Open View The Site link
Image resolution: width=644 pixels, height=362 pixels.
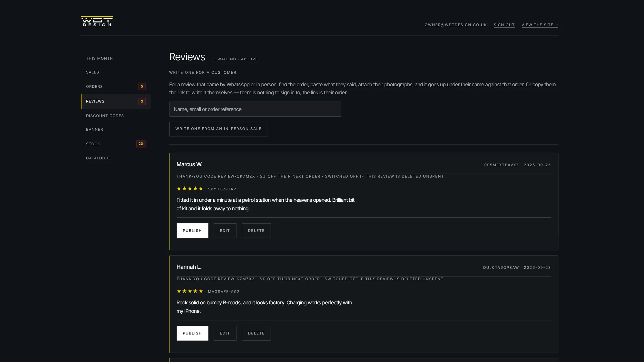[540, 25]
